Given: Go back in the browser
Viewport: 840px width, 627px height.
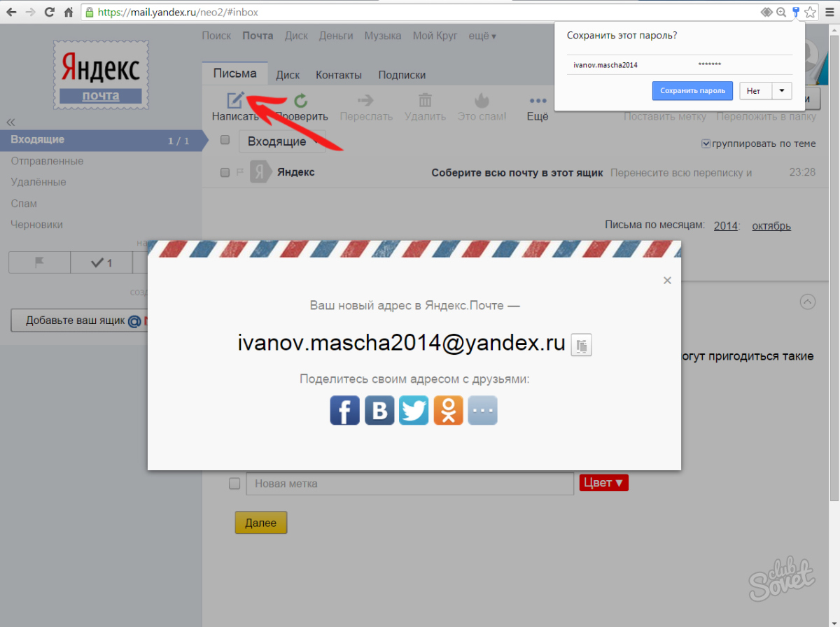Looking at the screenshot, I should tap(12, 12).
